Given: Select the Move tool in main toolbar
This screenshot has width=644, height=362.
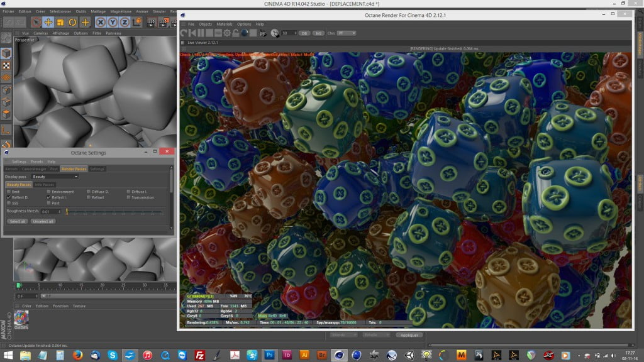Looking at the screenshot, I should tap(48, 22).
